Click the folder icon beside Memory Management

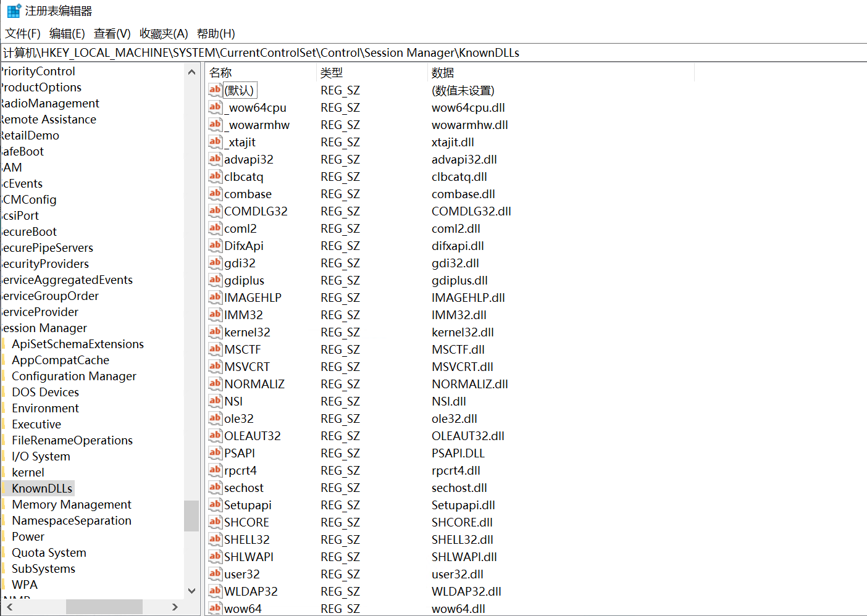click(x=4, y=504)
